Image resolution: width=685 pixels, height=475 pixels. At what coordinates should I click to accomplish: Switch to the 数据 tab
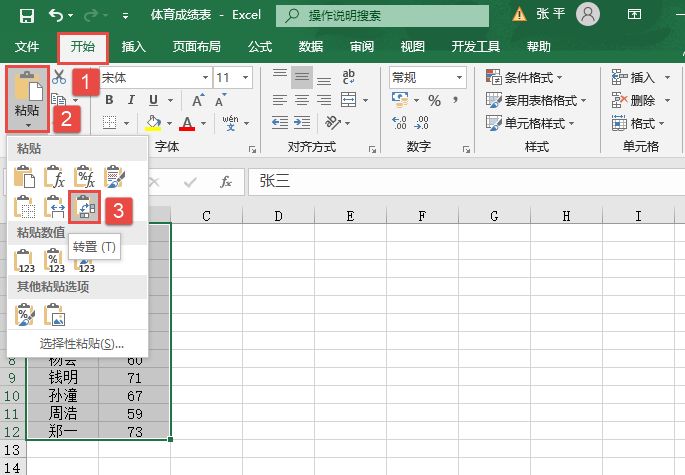coord(311,46)
